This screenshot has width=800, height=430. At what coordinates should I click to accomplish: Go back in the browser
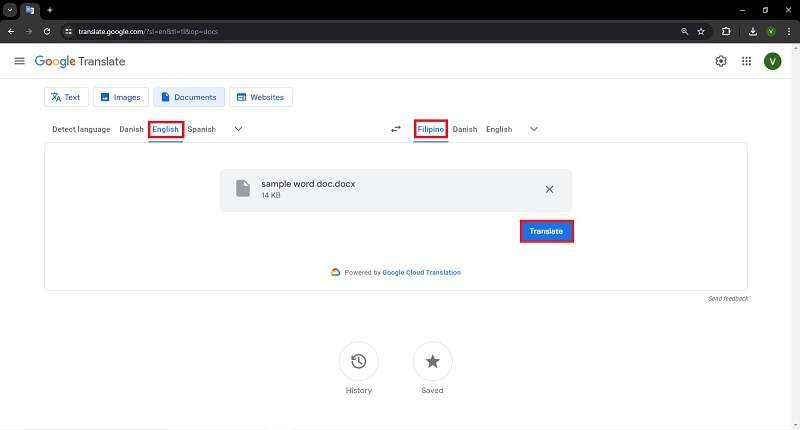pyautogui.click(x=11, y=32)
